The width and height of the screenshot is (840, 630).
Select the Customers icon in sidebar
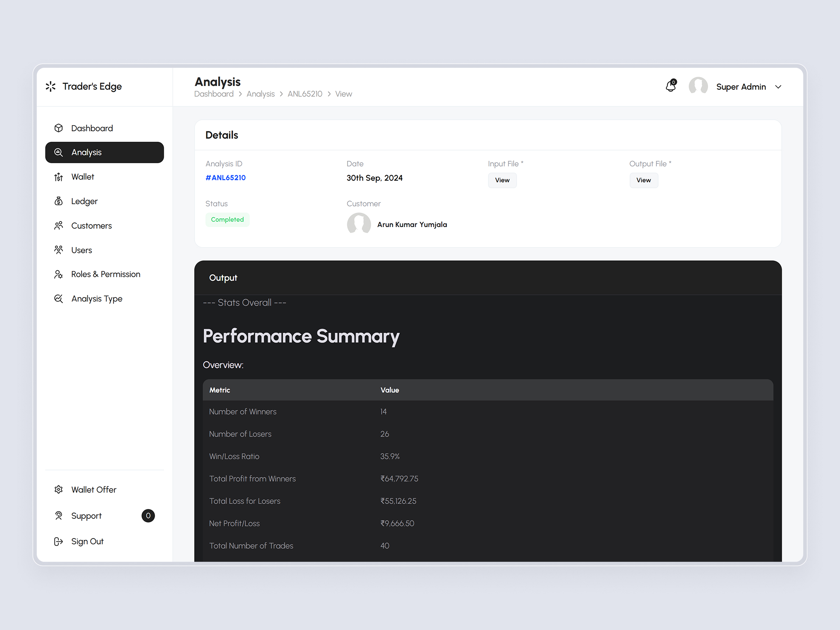[x=59, y=225]
